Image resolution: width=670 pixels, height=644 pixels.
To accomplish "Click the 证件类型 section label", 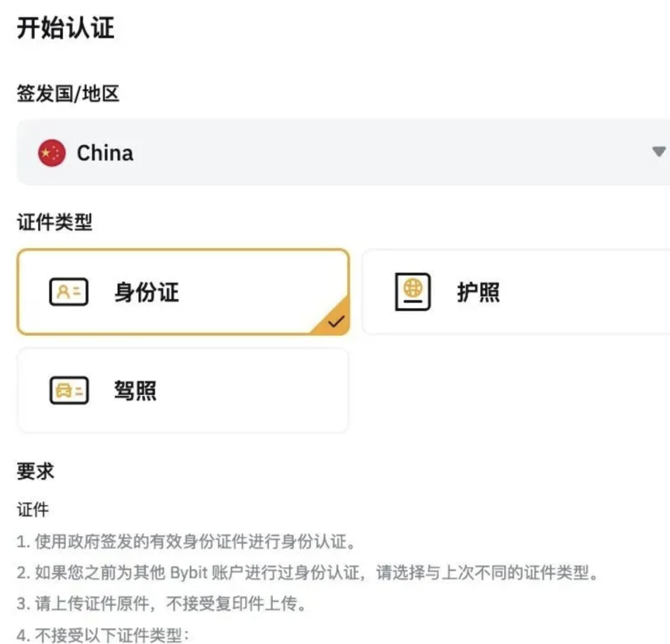I will coord(54,221).
